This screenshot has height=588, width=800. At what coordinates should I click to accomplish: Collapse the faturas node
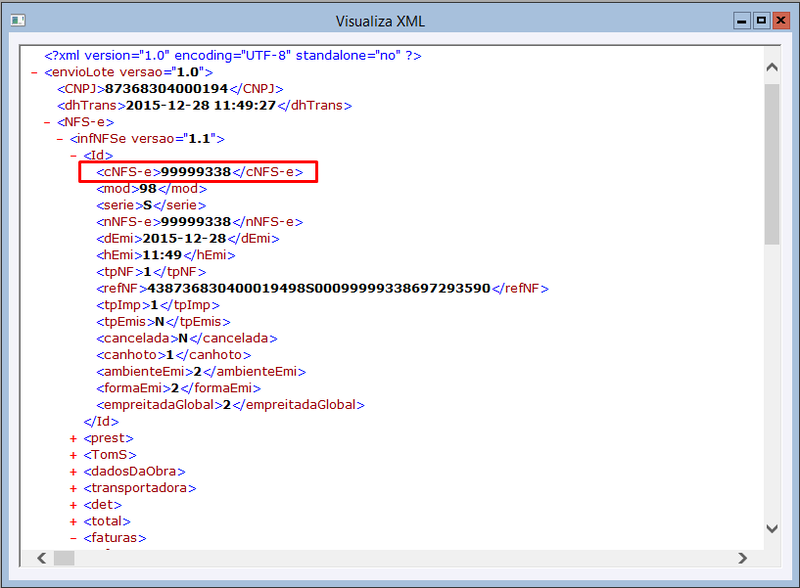click(73, 538)
